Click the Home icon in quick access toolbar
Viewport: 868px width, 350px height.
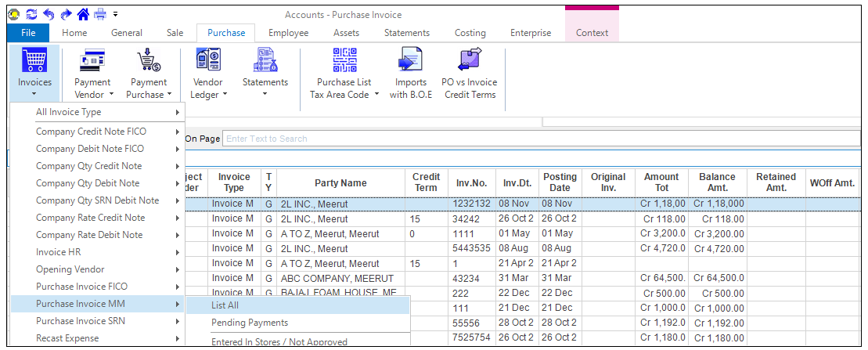[x=82, y=13]
